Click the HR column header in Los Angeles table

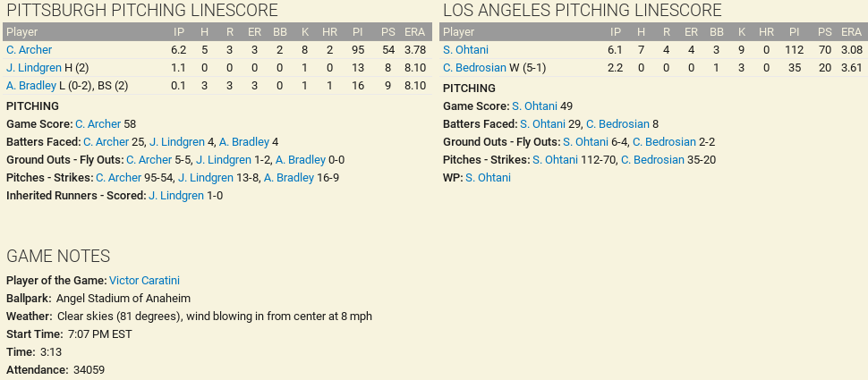tap(766, 31)
